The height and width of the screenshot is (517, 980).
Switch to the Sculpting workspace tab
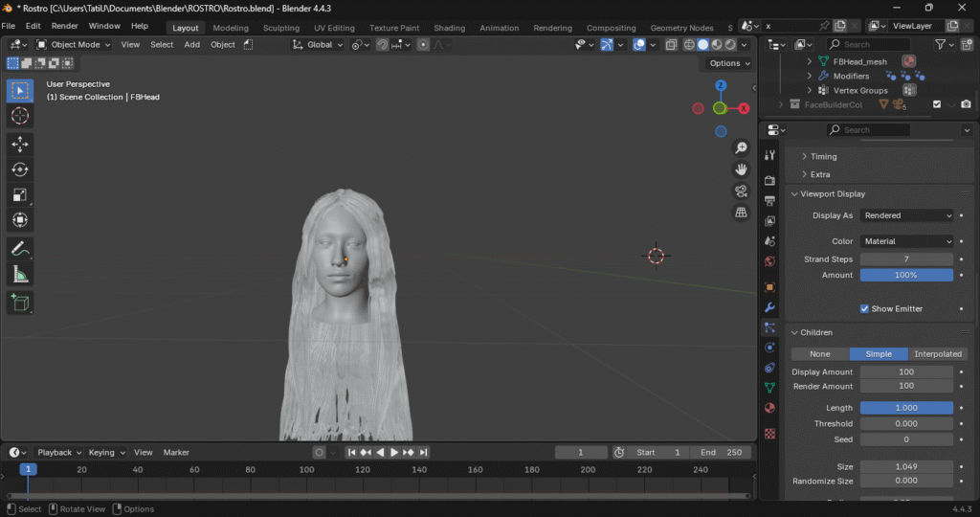280,28
